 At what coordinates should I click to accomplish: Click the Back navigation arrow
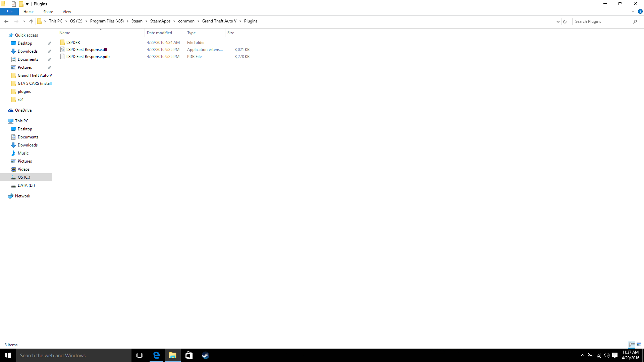tap(6, 21)
